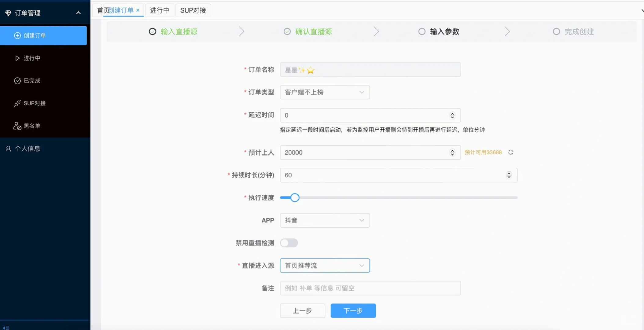Open 黑名单 via the blocked-user icon
Screen dimensions: 644x330
click(17, 125)
